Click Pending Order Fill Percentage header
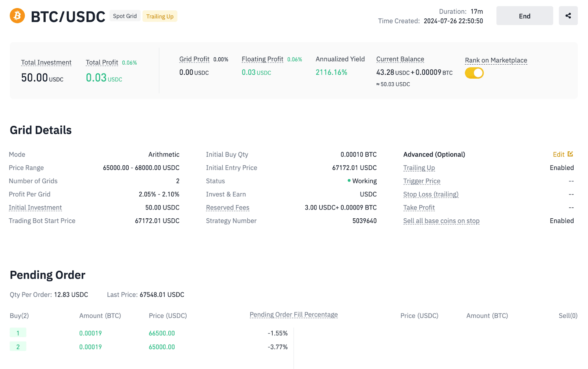Image resolution: width=588 pixels, height=369 pixels. tap(294, 315)
